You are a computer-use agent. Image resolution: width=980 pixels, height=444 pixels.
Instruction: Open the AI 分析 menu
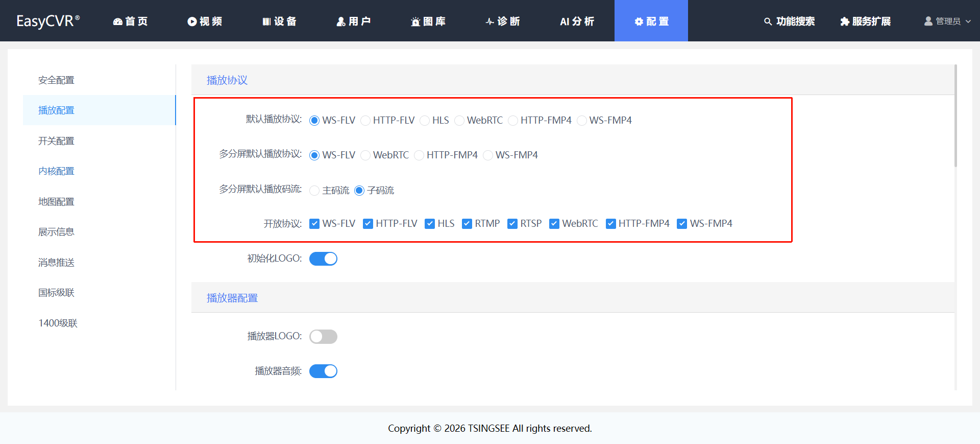pyautogui.click(x=577, y=21)
